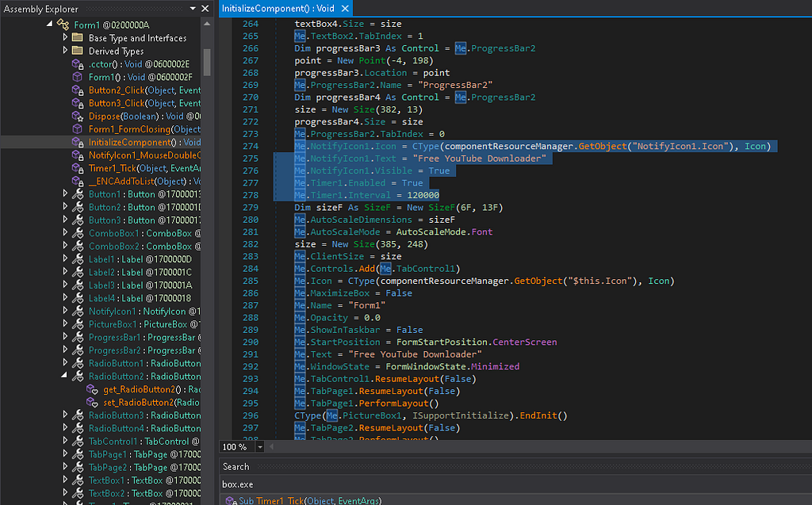Click the NotifyIcon1_MouseDoubleClick tree item
This screenshot has width=812, height=505.
click(x=144, y=155)
